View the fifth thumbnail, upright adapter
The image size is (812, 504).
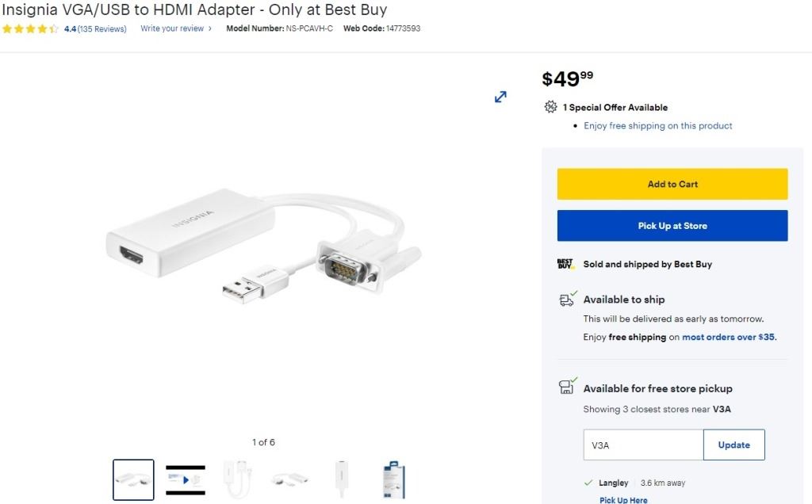click(342, 479)
